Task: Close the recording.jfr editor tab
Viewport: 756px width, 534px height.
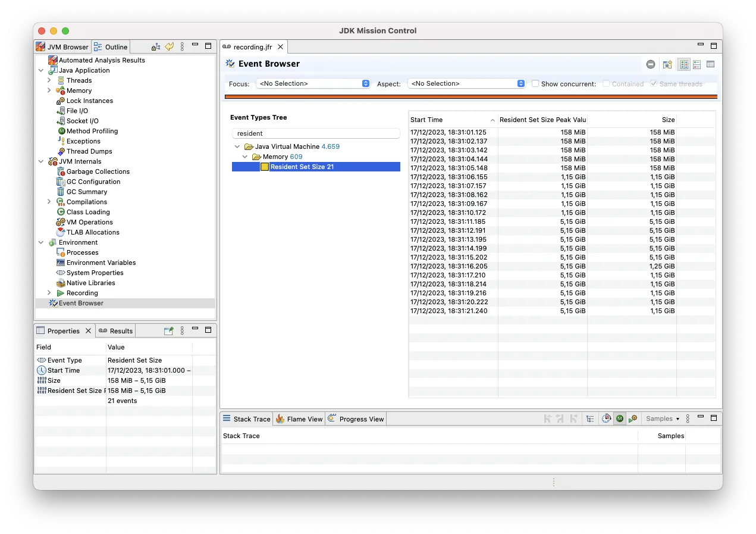Action: click(280, 47)
